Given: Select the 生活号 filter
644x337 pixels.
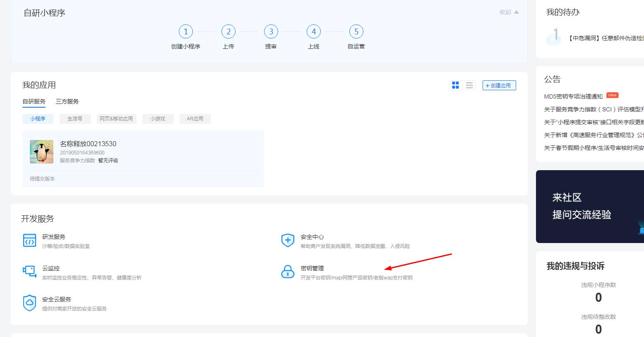Looking at the screenshot, I should 75,118.
